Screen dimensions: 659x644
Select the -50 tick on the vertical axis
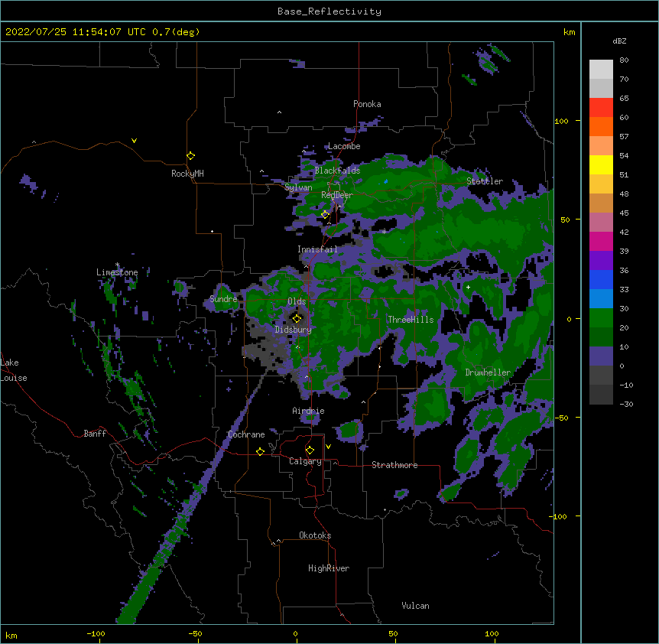pyautogui.click(x=561, y=418)
